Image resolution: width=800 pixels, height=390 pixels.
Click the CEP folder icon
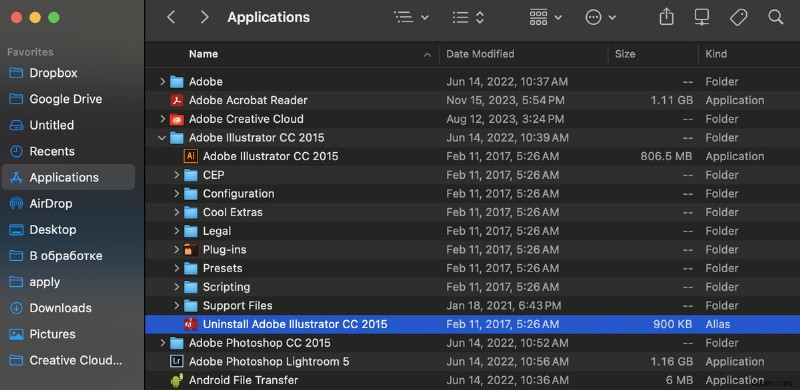(x=190, y=175)
